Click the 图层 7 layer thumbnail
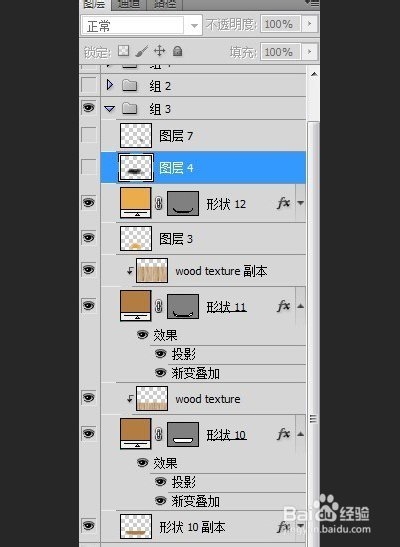The height and width of the screenshot is (547, 400). pyautogui.click(x=136, y=135)
